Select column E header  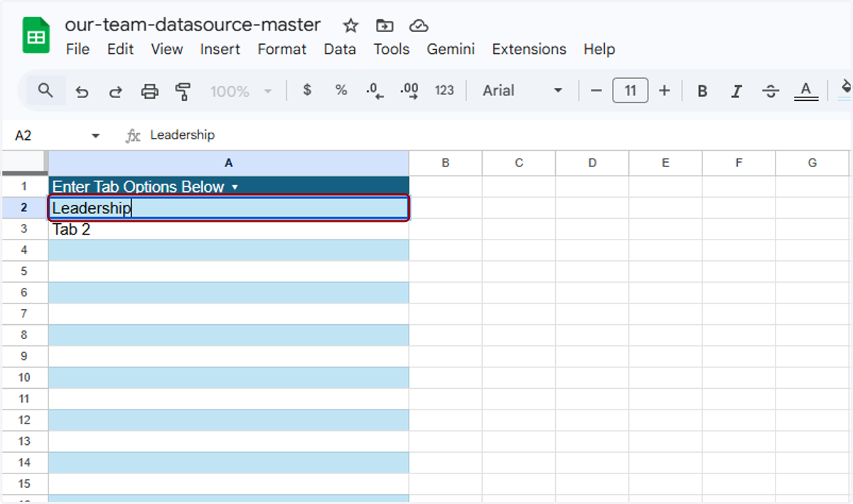click(x=665, y=163)
